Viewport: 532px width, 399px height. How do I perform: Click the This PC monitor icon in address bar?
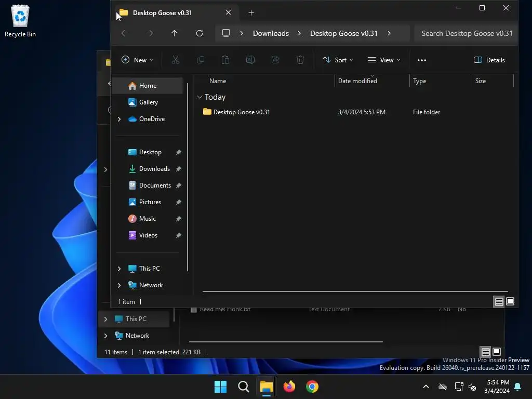coord(226,33)
